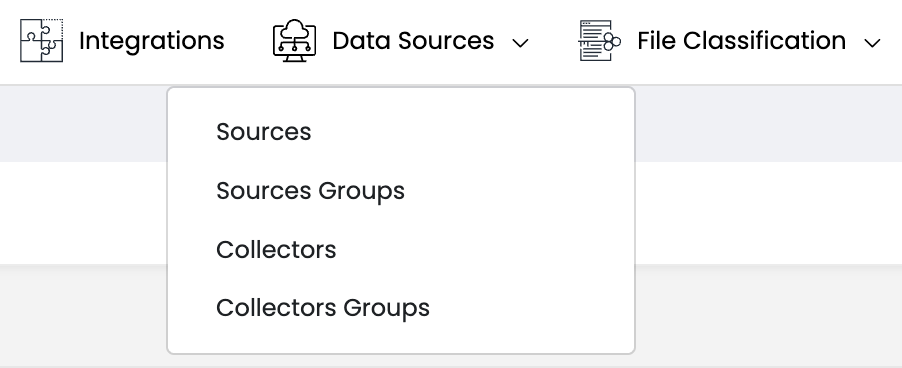
Task: Jump to the Collectors Groups link
Action: pos(323,308)
